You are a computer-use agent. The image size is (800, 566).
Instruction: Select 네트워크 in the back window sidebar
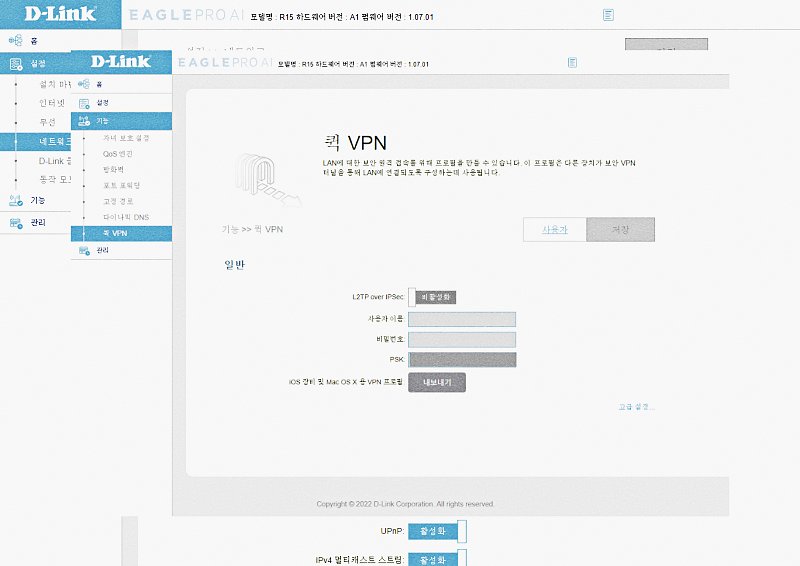[35, 141]
